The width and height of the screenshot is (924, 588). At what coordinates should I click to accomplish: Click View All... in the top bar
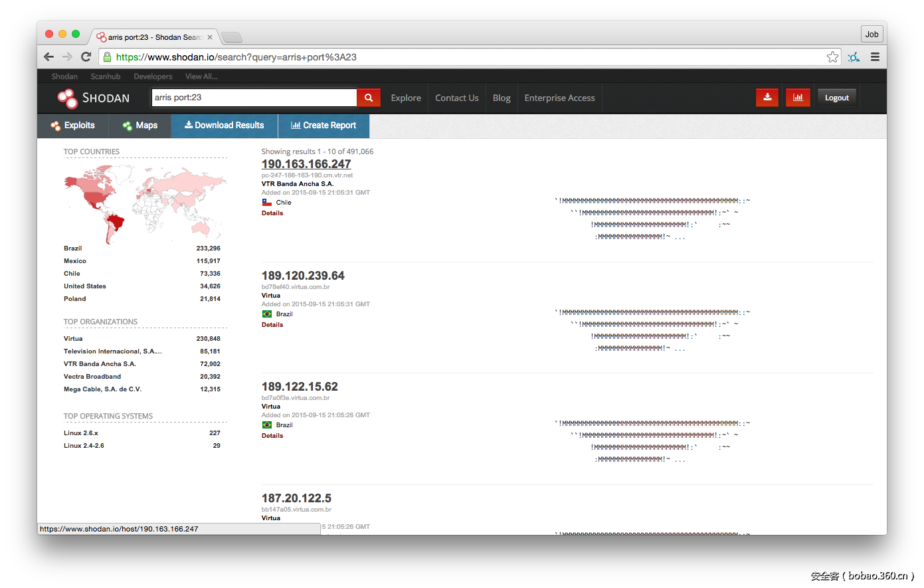coord(201,76)
